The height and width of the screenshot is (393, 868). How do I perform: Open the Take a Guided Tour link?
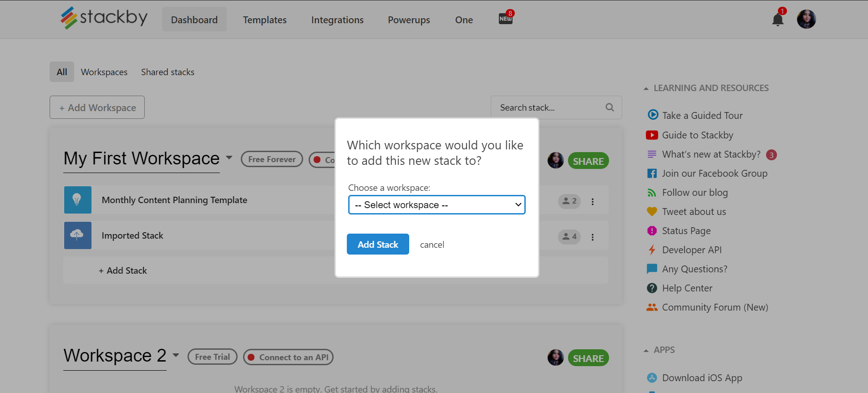pyautogui.click(x=702, y=115)
